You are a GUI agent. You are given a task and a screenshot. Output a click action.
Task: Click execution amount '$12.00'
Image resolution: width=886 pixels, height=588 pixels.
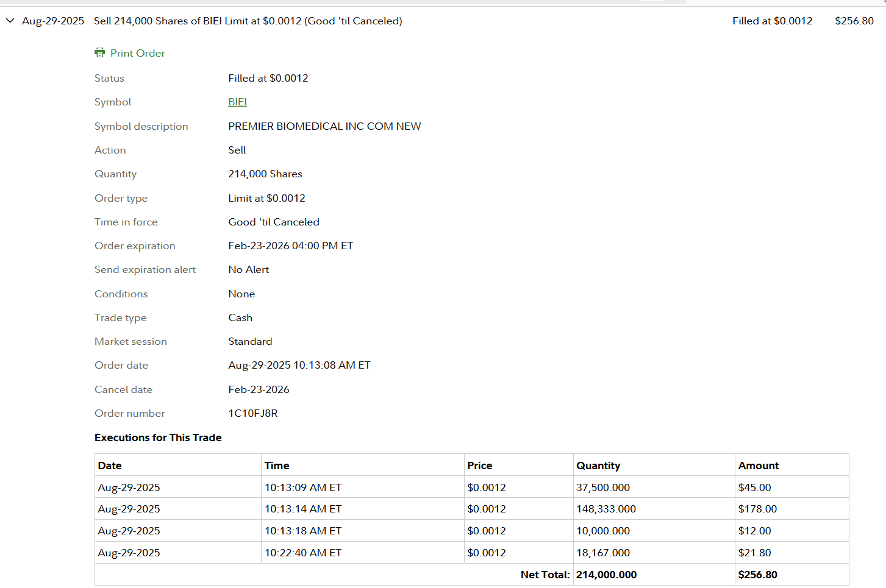pos(755,531)
